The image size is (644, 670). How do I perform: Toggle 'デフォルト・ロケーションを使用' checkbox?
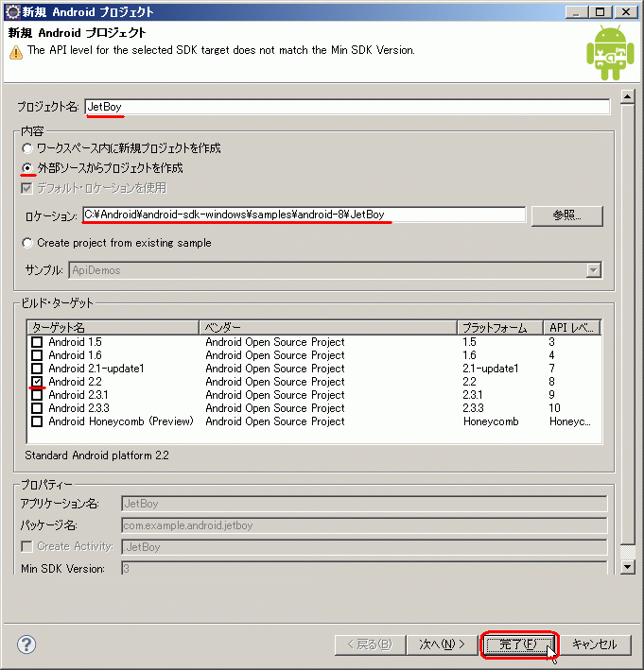click(x=26, y=188)
